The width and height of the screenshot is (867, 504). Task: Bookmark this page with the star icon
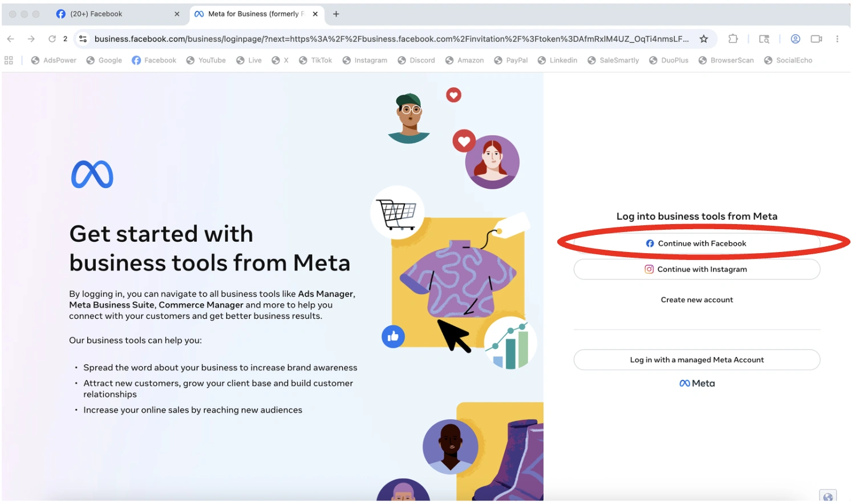(704, 39)
